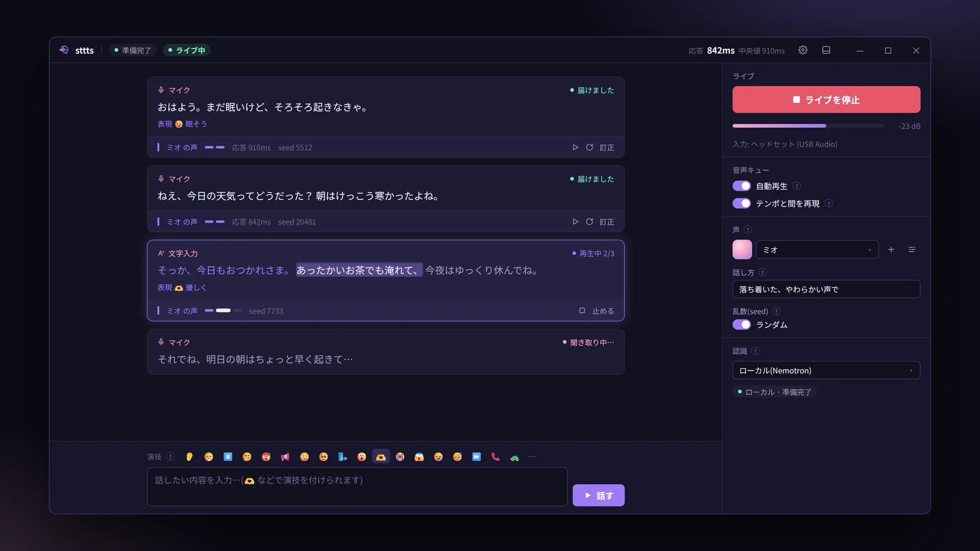Play the seed 20481 voice clip
This screenshot has width=980, height=551.
pyautogui.click(x=575, y=222)
